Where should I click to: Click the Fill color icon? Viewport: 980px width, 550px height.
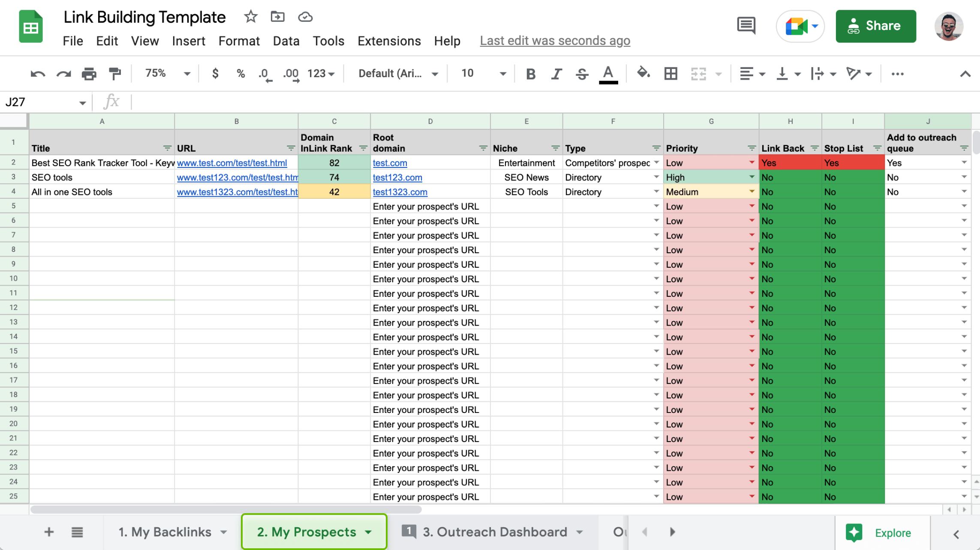(x=643, y=73)
